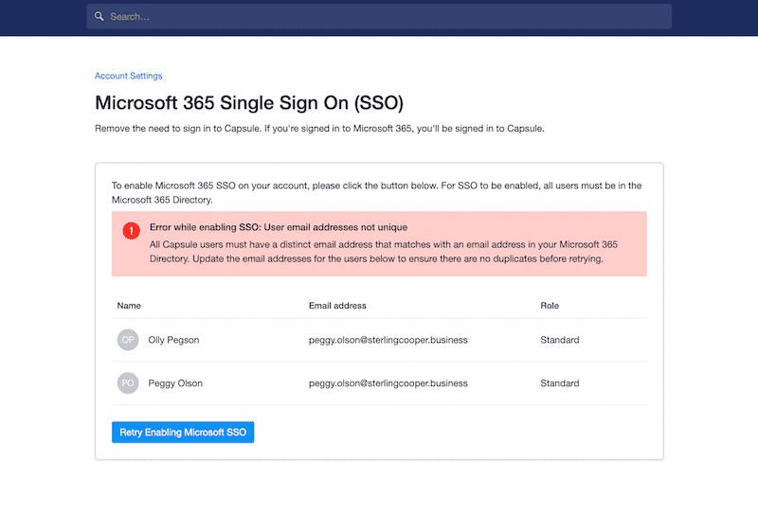The height and width of the screenshot is (532, 758).
Task: Click the 'Remove the need to sign in' description
Action: pos(319,129)
